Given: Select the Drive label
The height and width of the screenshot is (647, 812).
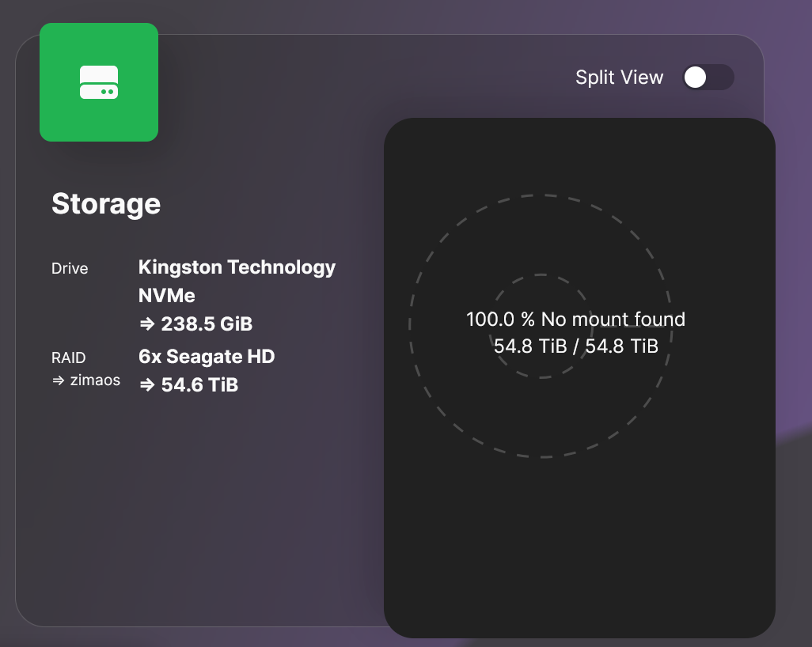Looking at the screenshot, I should click(x=70, y=269).
